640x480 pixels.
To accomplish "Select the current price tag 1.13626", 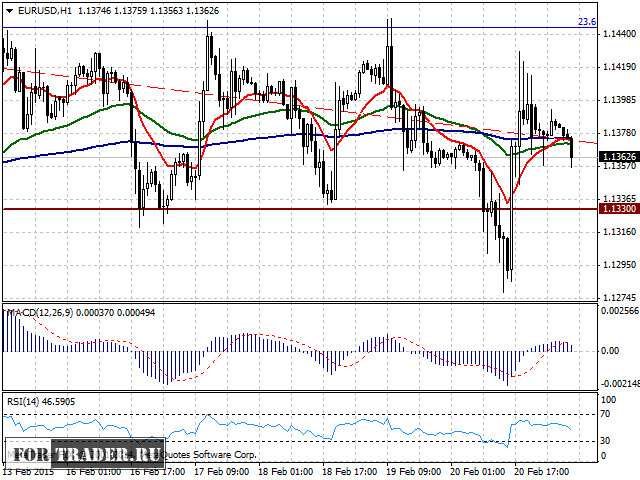I will tap(617, 157).
